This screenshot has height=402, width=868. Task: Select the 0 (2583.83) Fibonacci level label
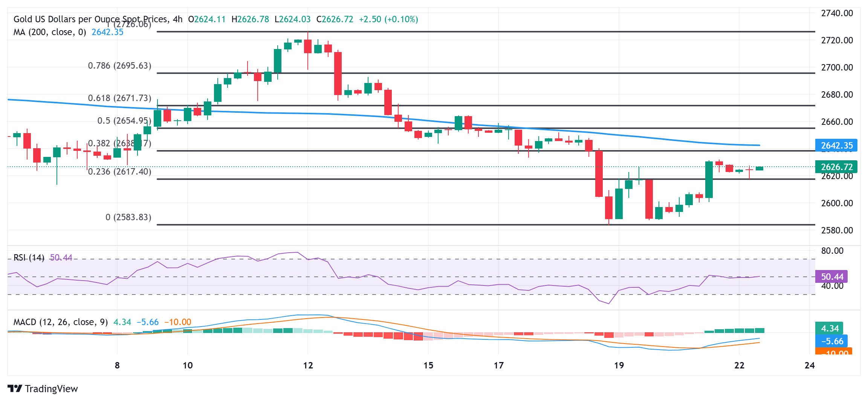(128, 217)
